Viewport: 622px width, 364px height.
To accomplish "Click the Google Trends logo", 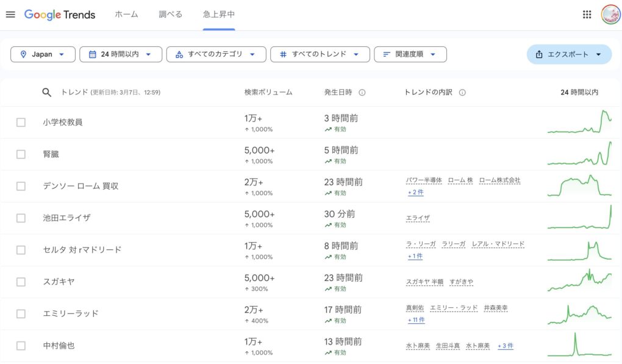I will [60, 15].
